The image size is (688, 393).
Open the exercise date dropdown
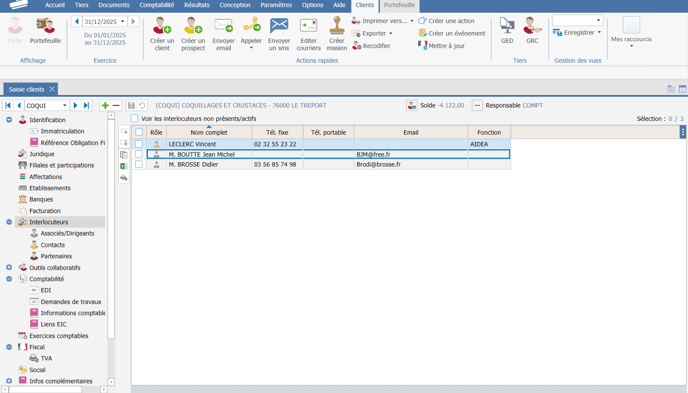pos(122,21)
